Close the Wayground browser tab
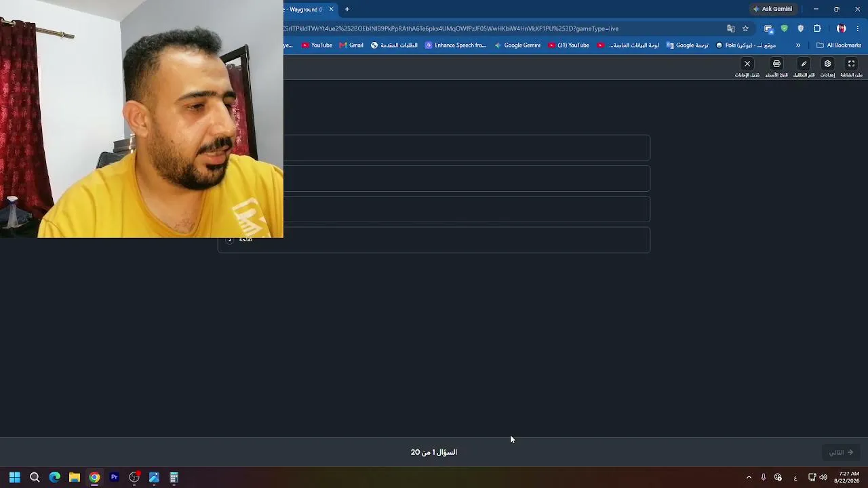 coord(331,9)
